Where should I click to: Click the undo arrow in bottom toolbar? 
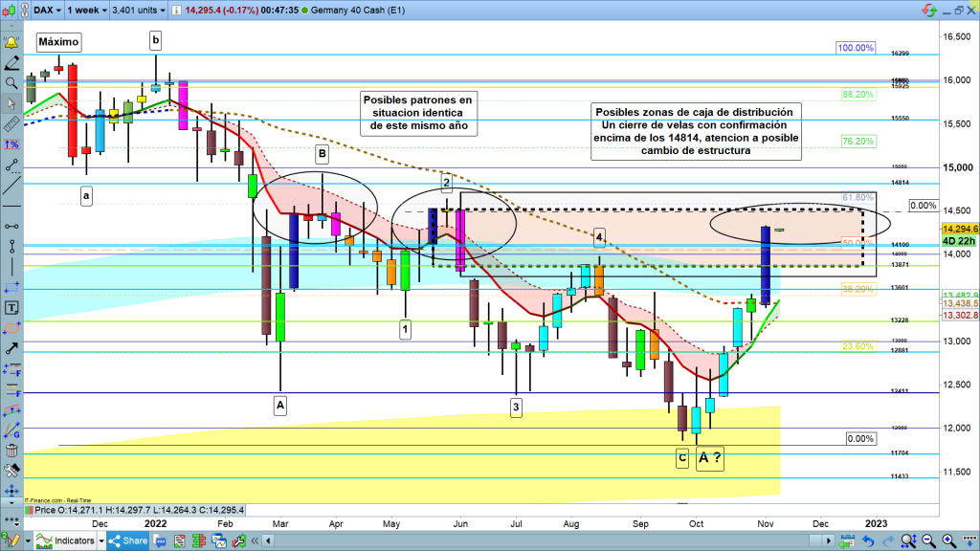pos(867,540)
